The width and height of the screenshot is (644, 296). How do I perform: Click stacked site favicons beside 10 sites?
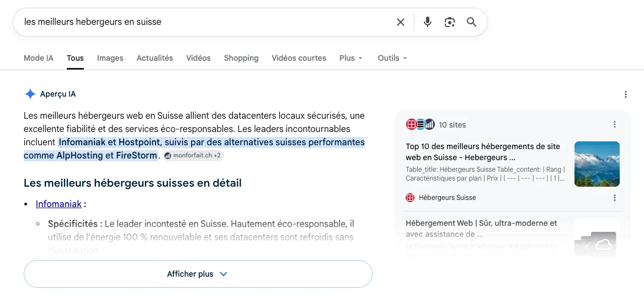pyautogui.click(x=420, y=125)
